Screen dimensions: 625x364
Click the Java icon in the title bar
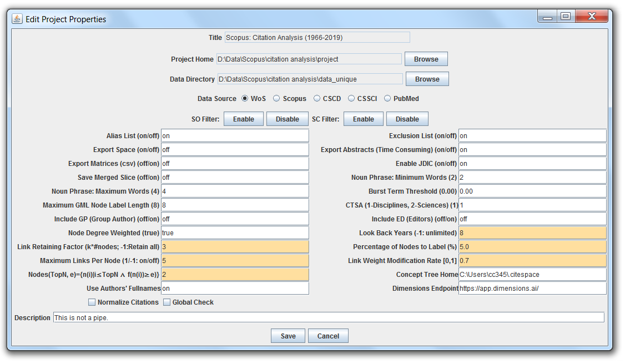pyautogui.click(x=17, y=19)
